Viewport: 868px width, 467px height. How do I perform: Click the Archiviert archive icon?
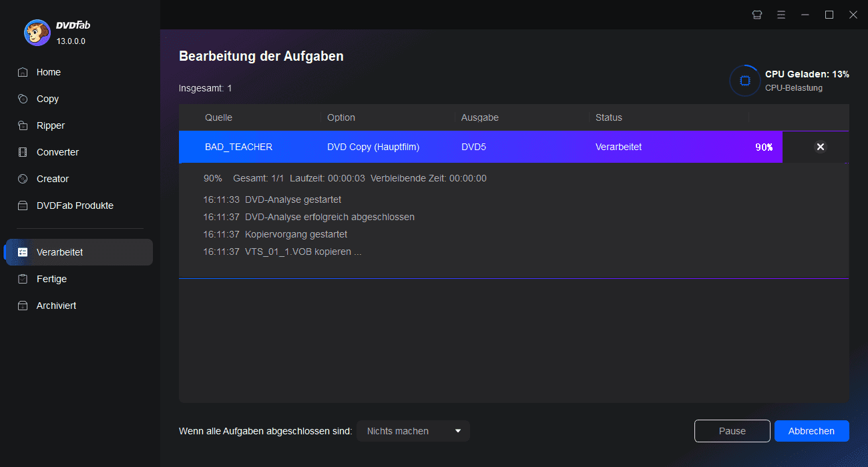[23, 306]
